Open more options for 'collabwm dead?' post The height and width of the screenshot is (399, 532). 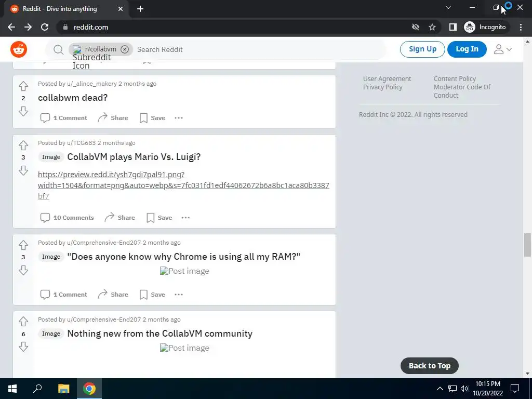179,118
